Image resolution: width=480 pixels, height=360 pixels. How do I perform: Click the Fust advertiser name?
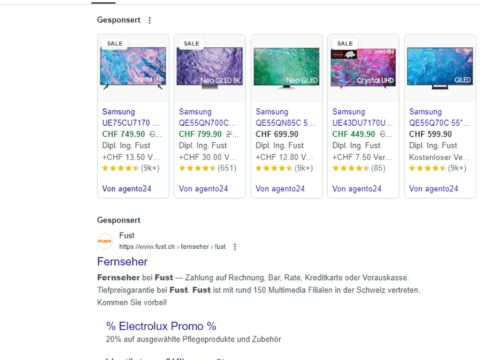point(127,235)
